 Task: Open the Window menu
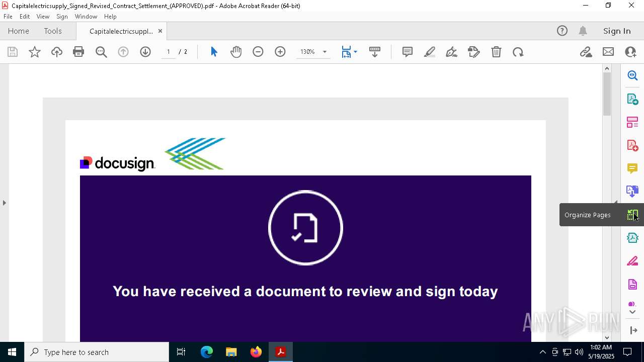tap(86, 17)
